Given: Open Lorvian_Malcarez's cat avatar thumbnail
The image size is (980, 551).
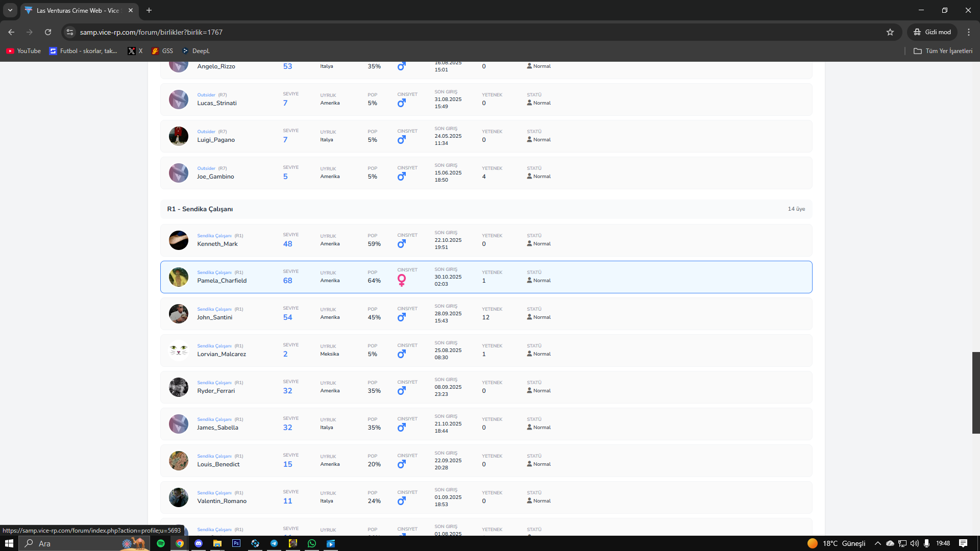Looking at the screenshot, I should pos(179,350).
